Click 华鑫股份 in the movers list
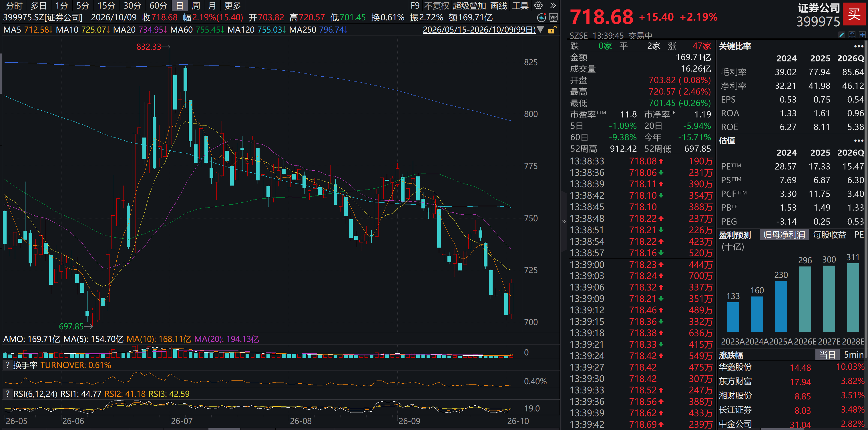The image size is (868, 430). 735,367
